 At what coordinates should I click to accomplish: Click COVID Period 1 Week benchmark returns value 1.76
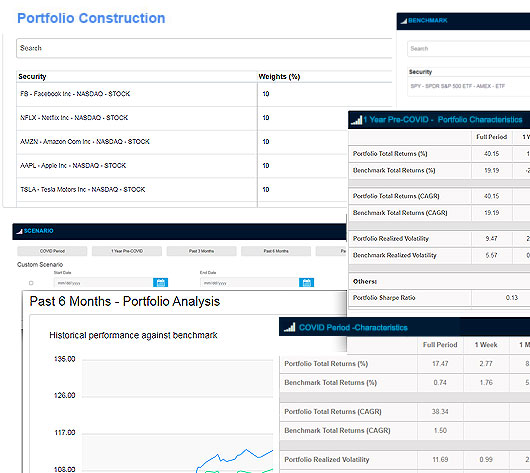click(486, 383)
